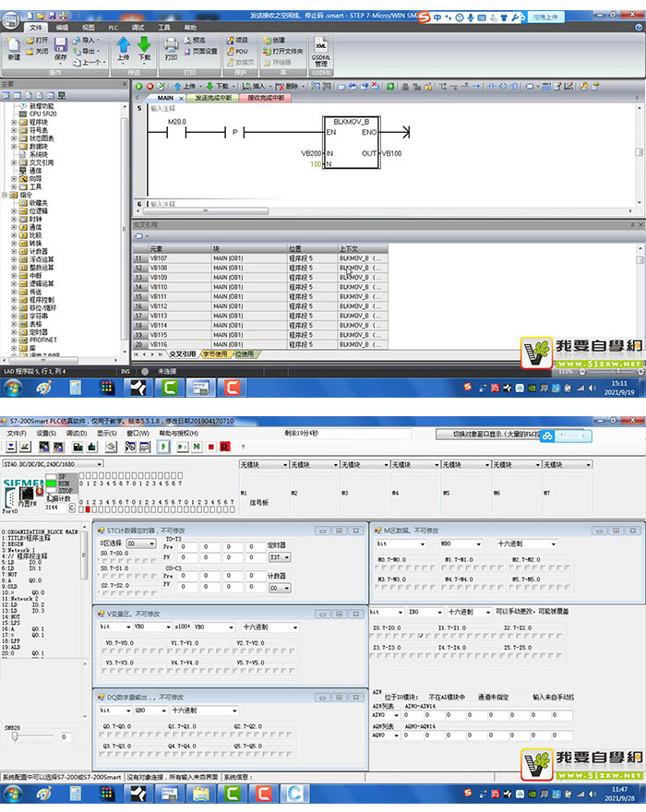
Task: Click the compile checkmark icon in editor toolbar
Action: click(x=161, y=87)
